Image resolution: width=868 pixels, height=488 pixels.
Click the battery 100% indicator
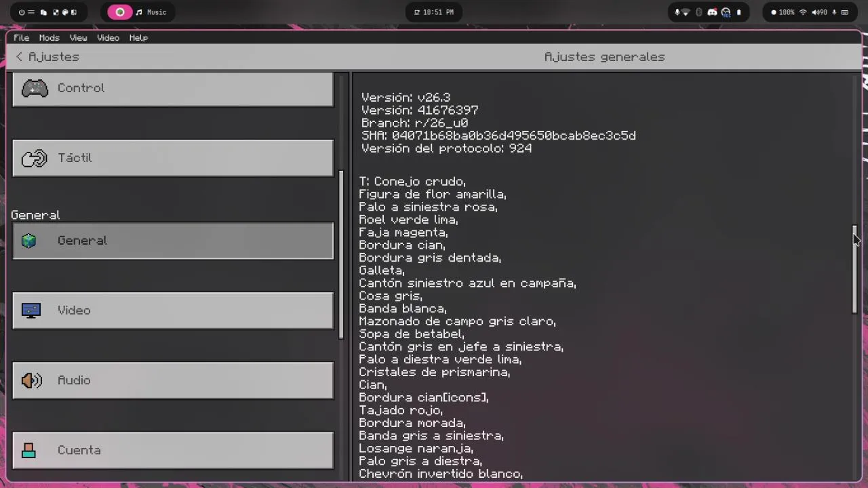coord(783,12)
